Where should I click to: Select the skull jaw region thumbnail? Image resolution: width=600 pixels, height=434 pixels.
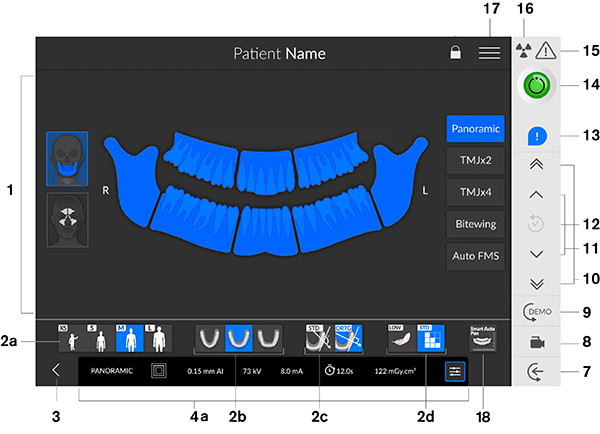[x=67, y=159]
